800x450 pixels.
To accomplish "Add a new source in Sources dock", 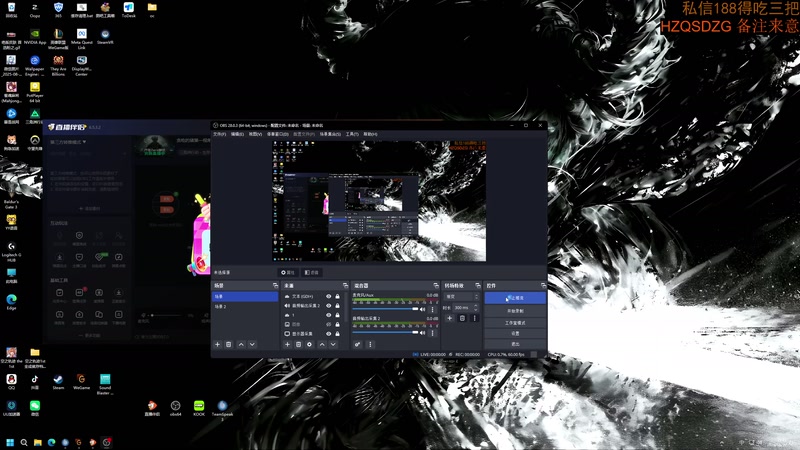I will [x=287, y=344].
